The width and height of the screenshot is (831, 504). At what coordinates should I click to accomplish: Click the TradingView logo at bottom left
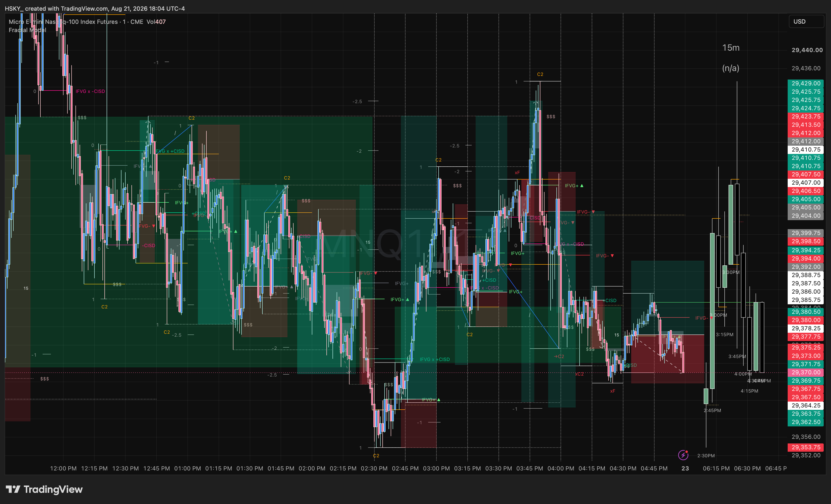click(44, 489)
